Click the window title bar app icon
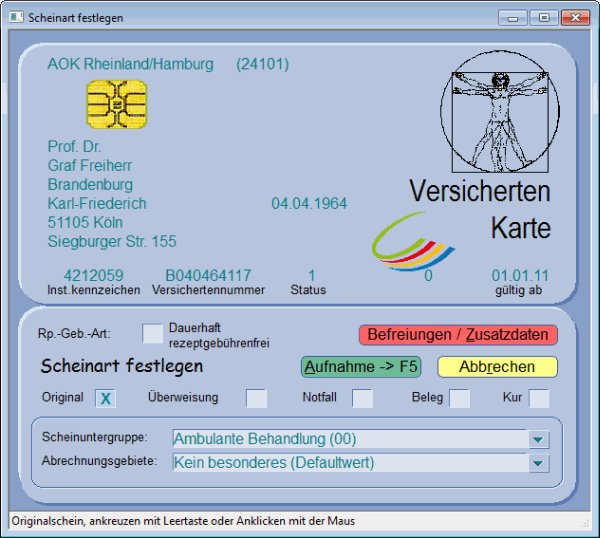The image size is (600, 538). (16, 17)
